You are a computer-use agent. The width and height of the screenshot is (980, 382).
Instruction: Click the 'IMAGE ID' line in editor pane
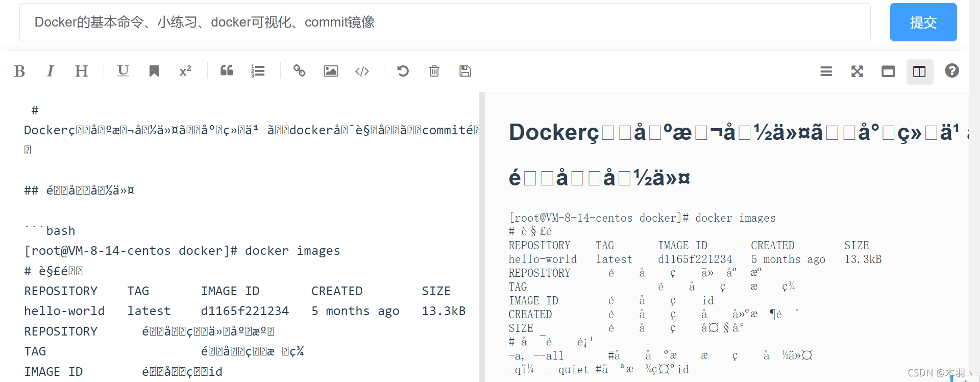(x=124, y=371)
